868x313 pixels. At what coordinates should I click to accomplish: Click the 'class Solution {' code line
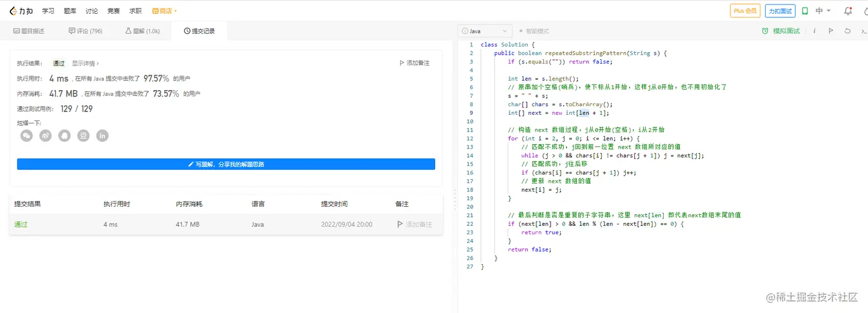(x=507, y=45)
